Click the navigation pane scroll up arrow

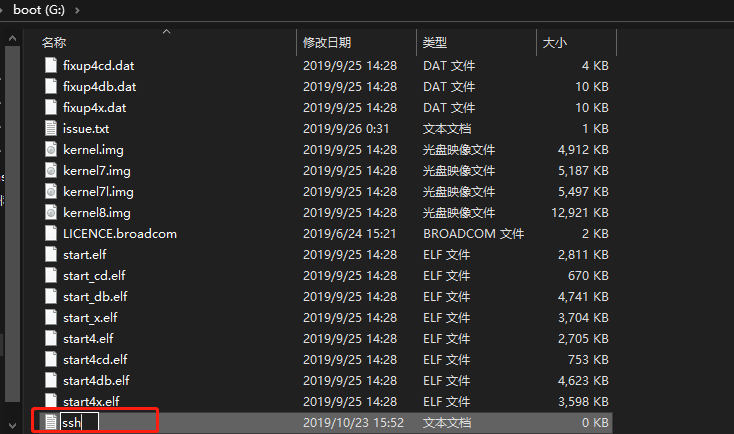pyautogui.click(x=13, y=38)
